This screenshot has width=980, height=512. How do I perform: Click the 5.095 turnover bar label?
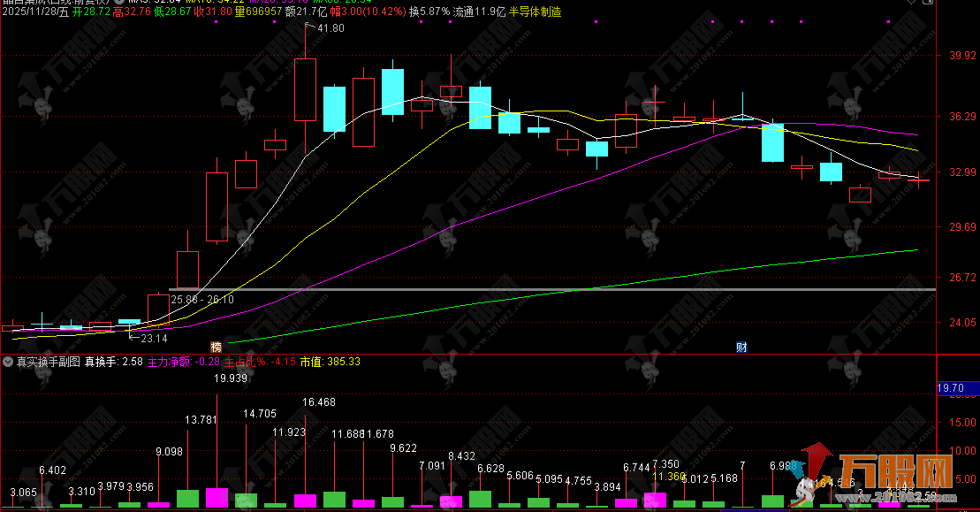click(x=550, y=479)
